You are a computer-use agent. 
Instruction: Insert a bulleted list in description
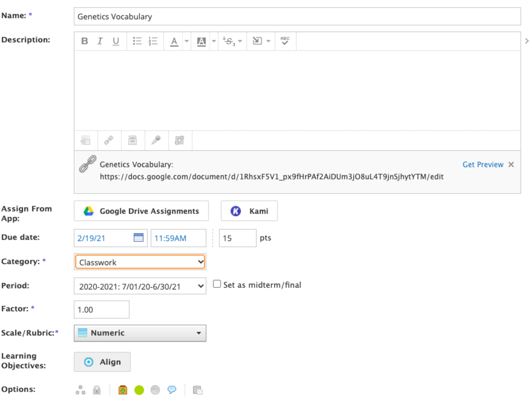[137, 41]
